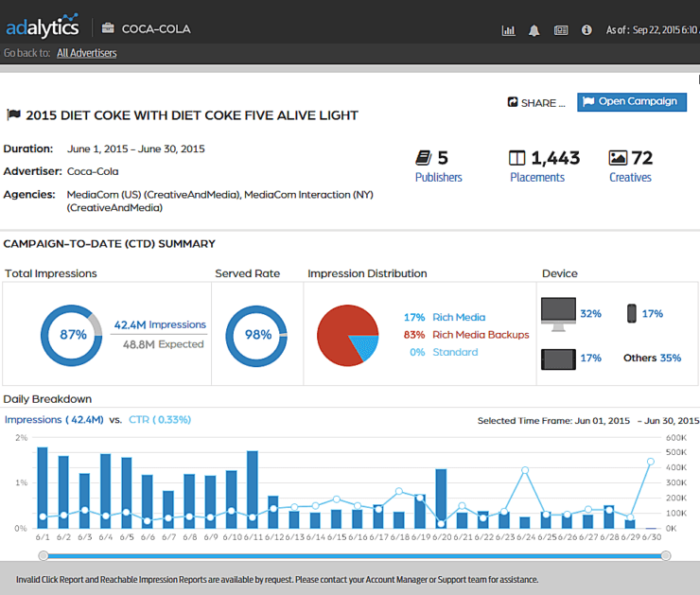The width and height of the screenshot is (700, 595).
Task: Click the Open Campaign button
Action: click(x=632, y=102)
